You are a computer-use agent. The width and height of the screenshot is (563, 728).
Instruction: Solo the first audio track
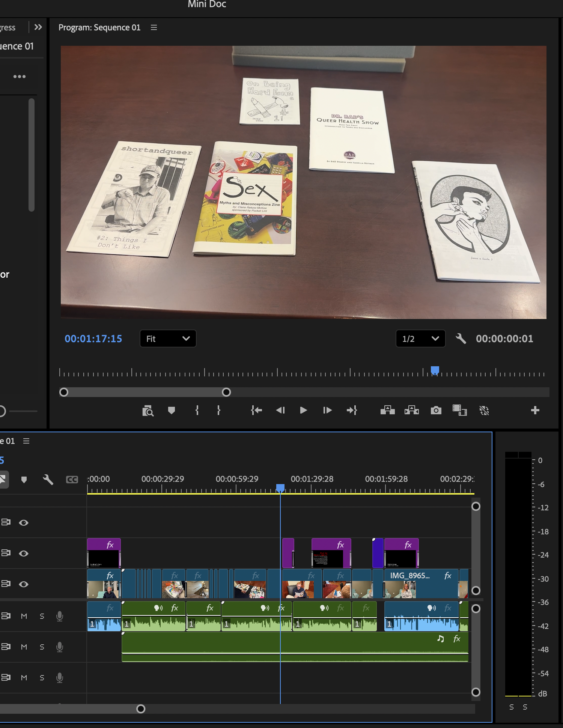click(42, 616)
